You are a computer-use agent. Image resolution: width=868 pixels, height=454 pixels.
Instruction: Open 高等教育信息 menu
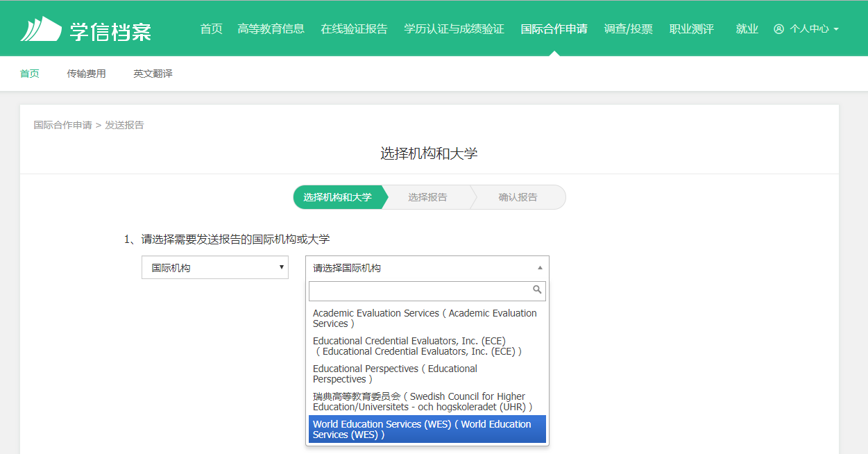271,29
